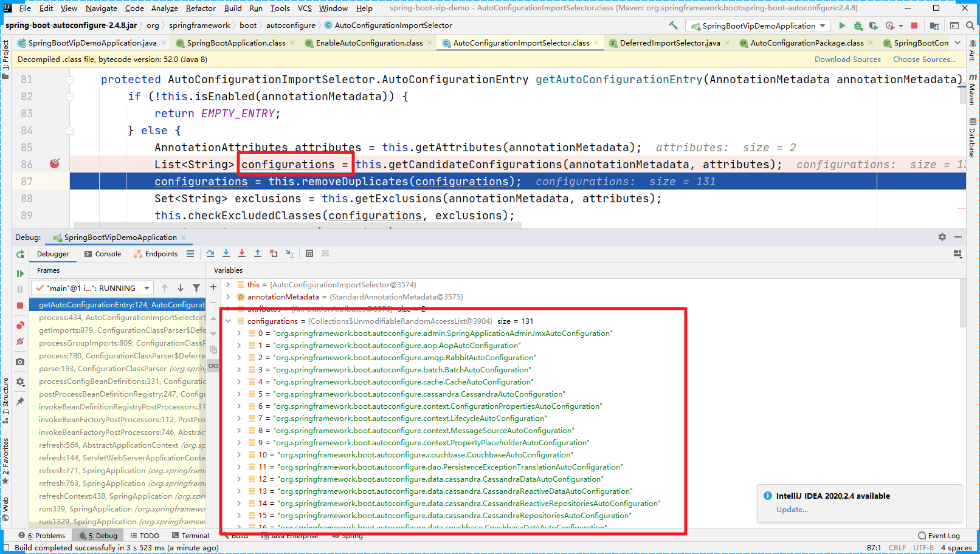Open Endpoints tab in debugger
The width and height of the screenshot is (980, 554).
[x=156, y=254]
